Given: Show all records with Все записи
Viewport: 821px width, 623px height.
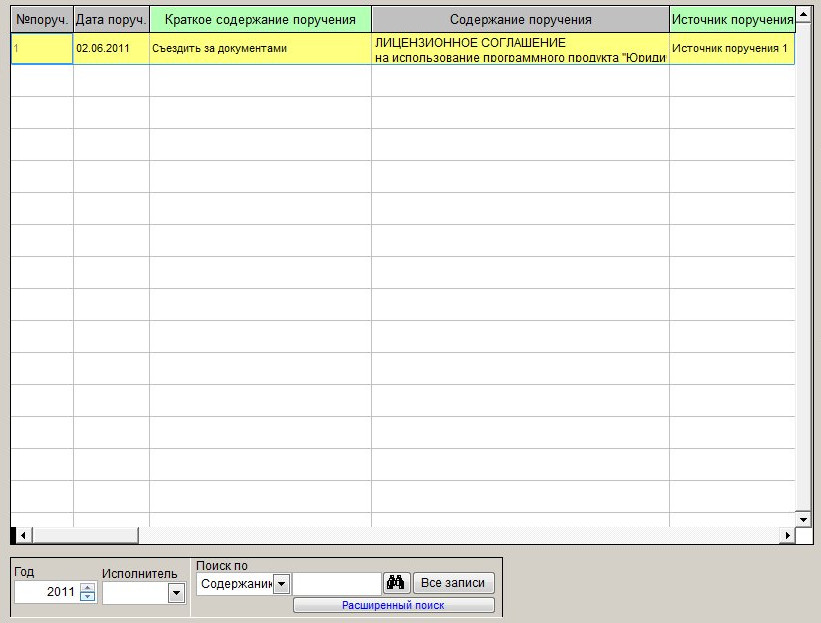Looking at the screenshot, I should 453,583.
